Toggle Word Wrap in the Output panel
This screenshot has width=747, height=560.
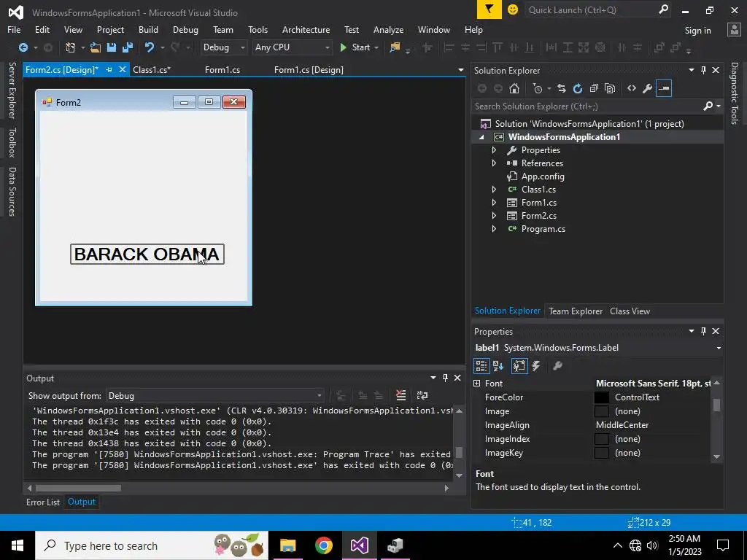tap(422, 395)
